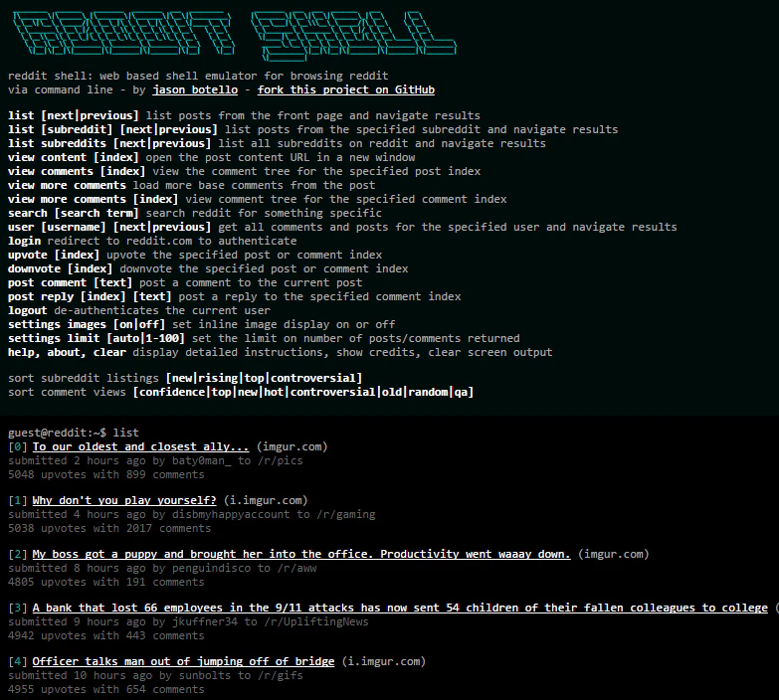Click '5038 upvotes with 2017 comments' text
The width and height of the screenshot is (779, 700).
point(109,528)
